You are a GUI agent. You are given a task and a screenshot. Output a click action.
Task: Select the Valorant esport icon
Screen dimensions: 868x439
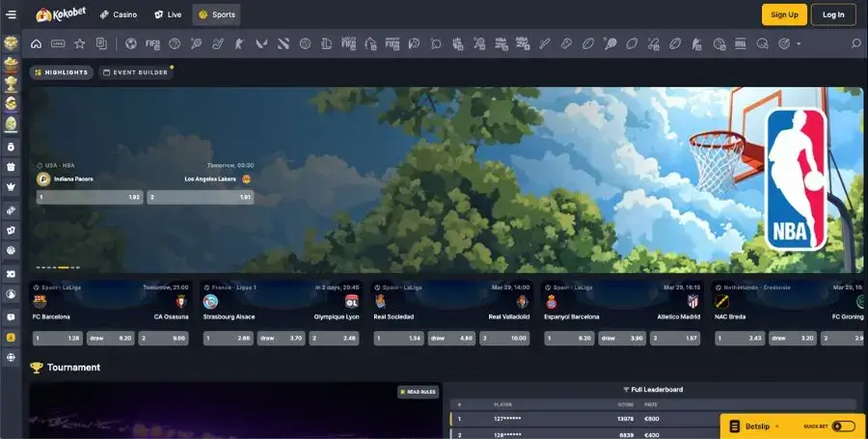pos(261,43)
